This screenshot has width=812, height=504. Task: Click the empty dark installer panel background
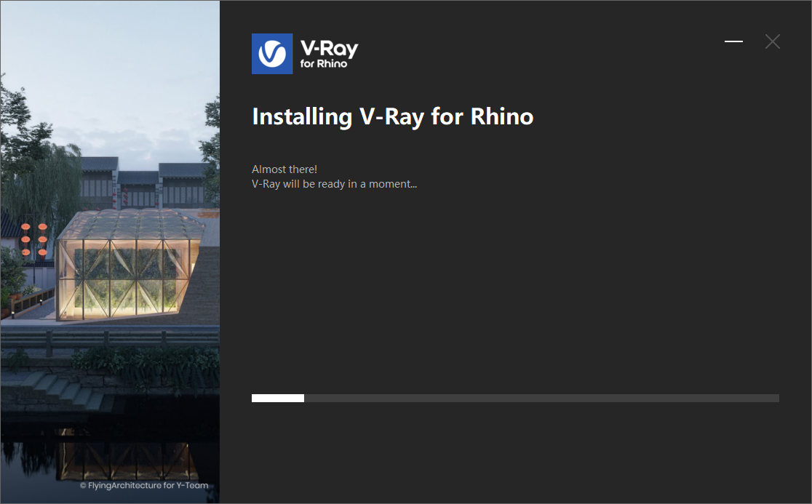coord(515,289)
